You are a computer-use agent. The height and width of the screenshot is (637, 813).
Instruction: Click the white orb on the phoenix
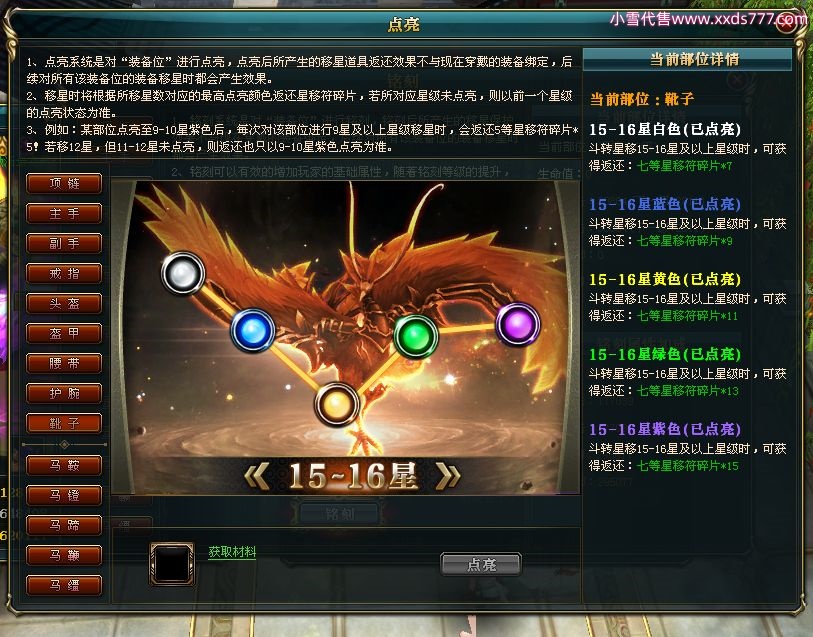[x=183, y=273]
